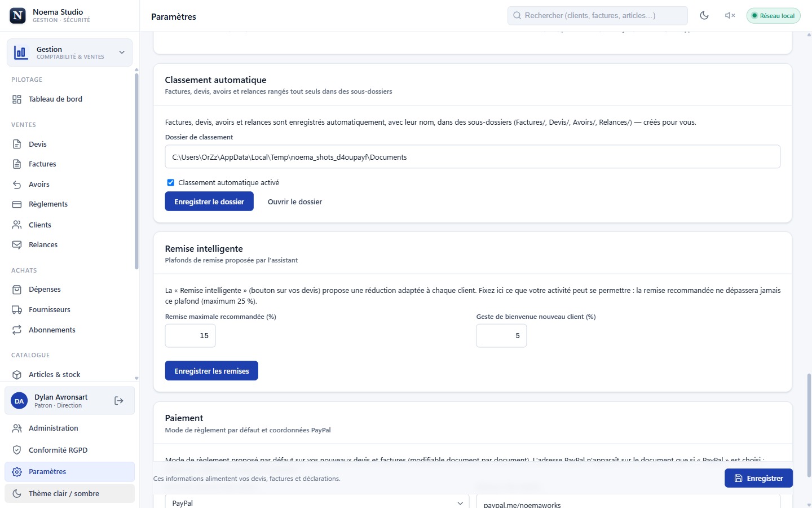Uncheck Classement automatique activé checkbox

(x=170, y=183)
